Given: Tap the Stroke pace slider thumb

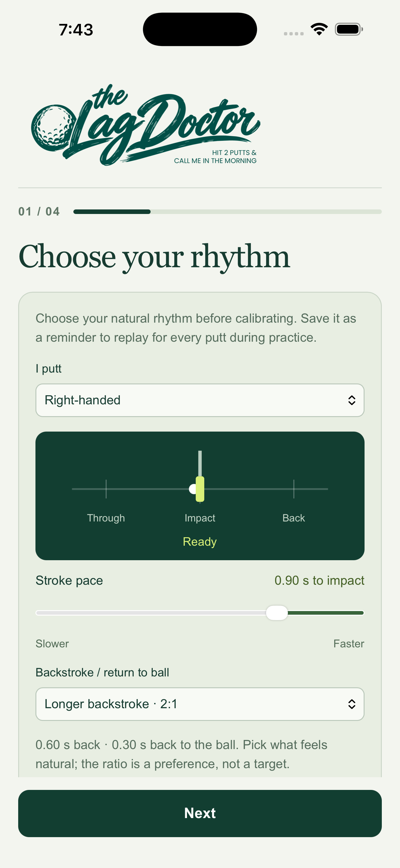Looking at the screenshot, I should point(277,613).
